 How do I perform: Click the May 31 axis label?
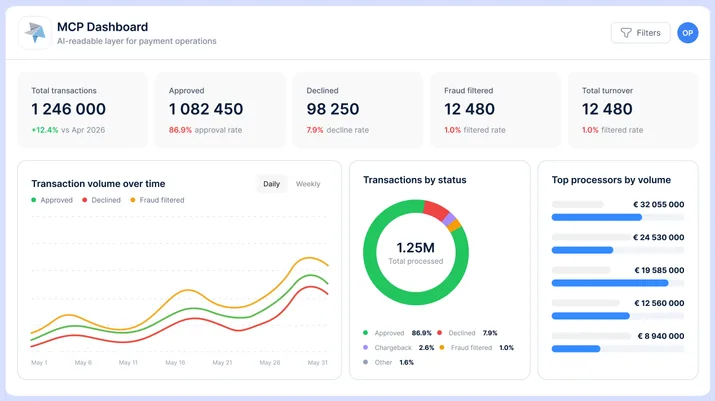point(317,362)
